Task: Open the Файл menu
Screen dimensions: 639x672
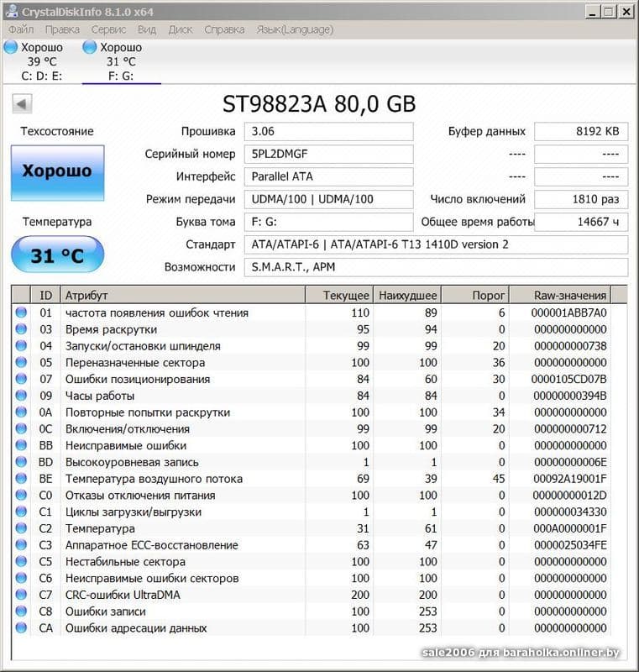Action: (21, 29)
